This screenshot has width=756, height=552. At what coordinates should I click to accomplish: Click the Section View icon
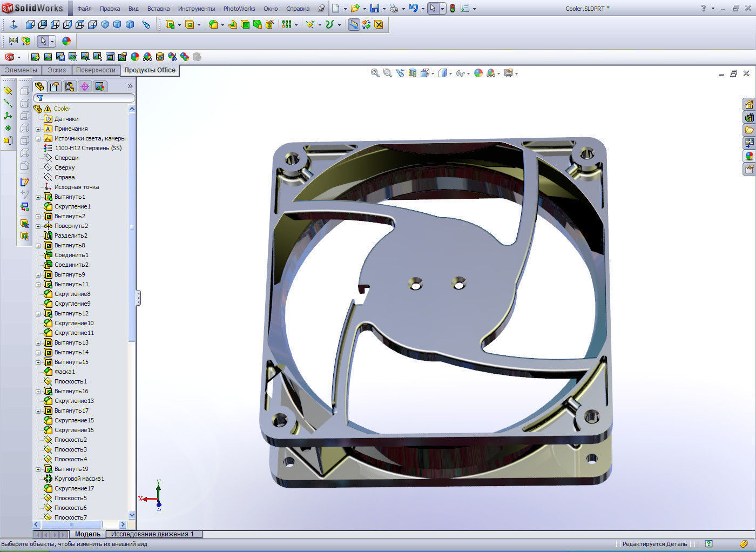coord(412,73)
